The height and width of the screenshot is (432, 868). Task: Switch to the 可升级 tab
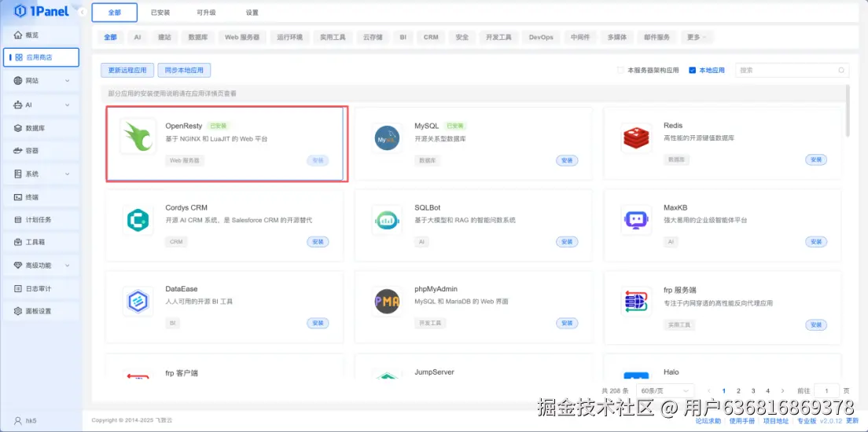[206, 12]
